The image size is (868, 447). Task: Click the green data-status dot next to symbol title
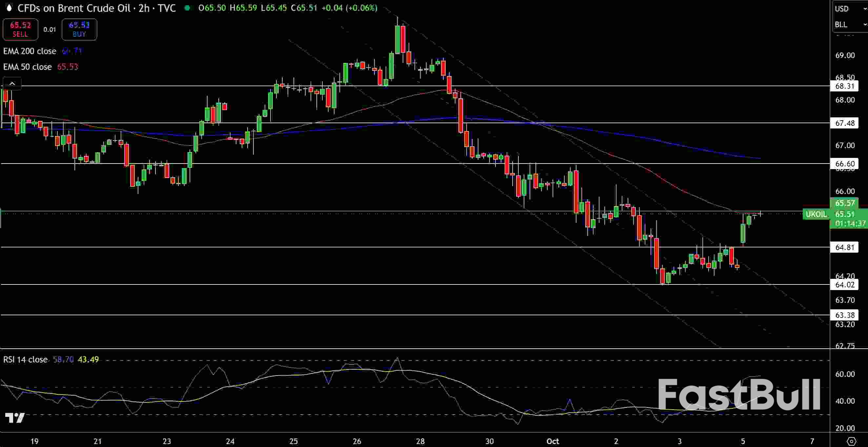[187, 8]
